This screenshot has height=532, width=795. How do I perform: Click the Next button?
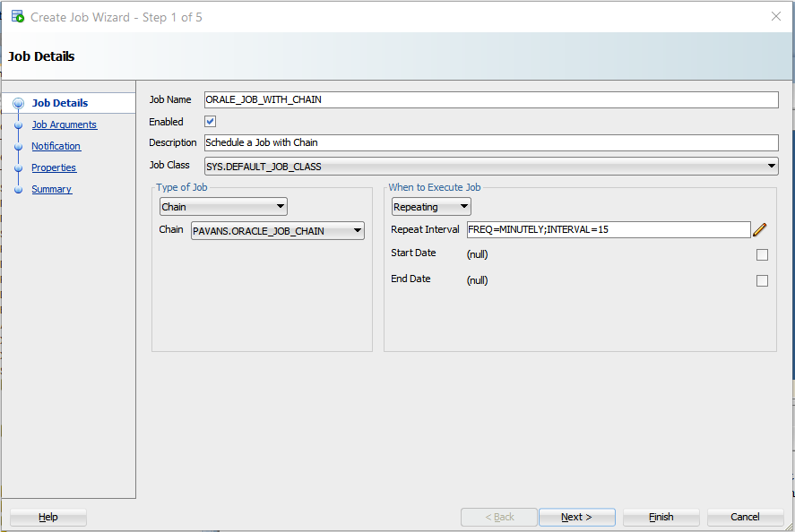pyautogui.click(x=577, y=518)
